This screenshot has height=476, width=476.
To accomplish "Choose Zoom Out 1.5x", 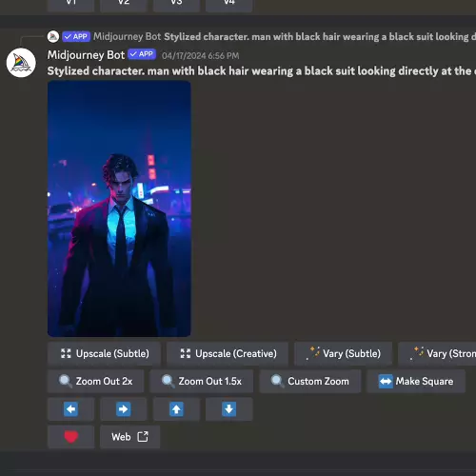I will coord(202,381).
